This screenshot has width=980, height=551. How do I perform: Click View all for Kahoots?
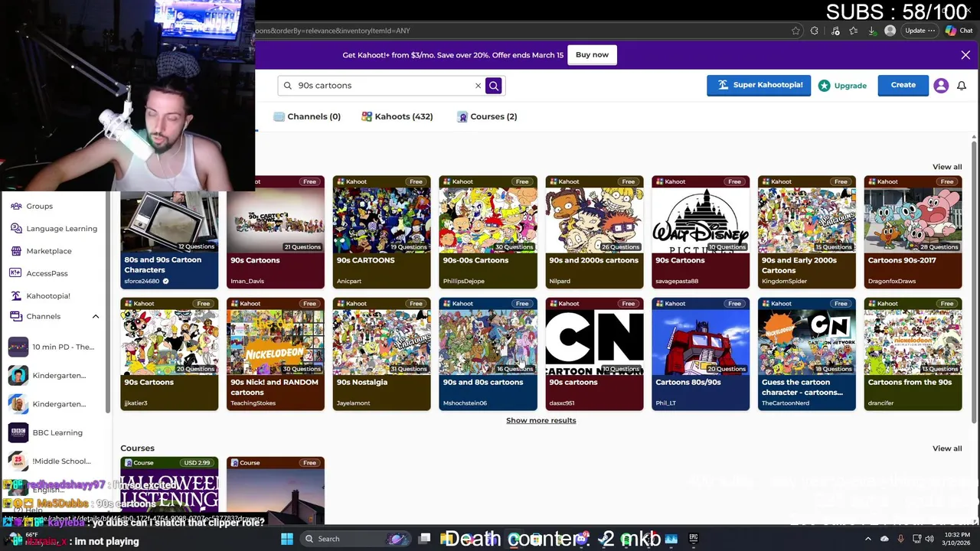coord(947,167)
